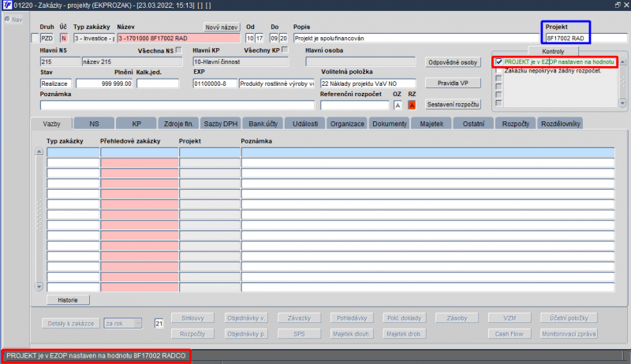Open Monitorovací zpráva button
Viewport: 631px width, 364px height.
(569, 334)
